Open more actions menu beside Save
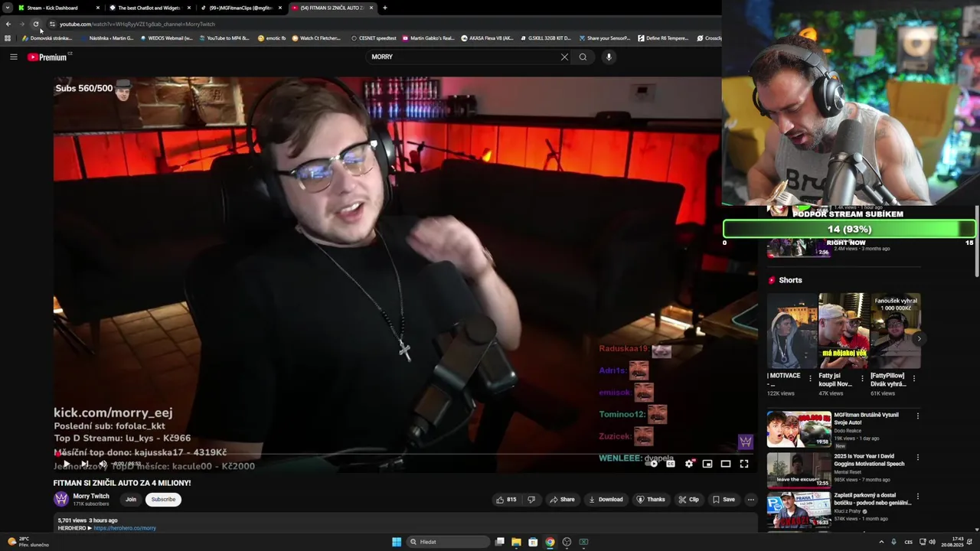Viewport: 980px width, 551px height. (x=751, y=500)
